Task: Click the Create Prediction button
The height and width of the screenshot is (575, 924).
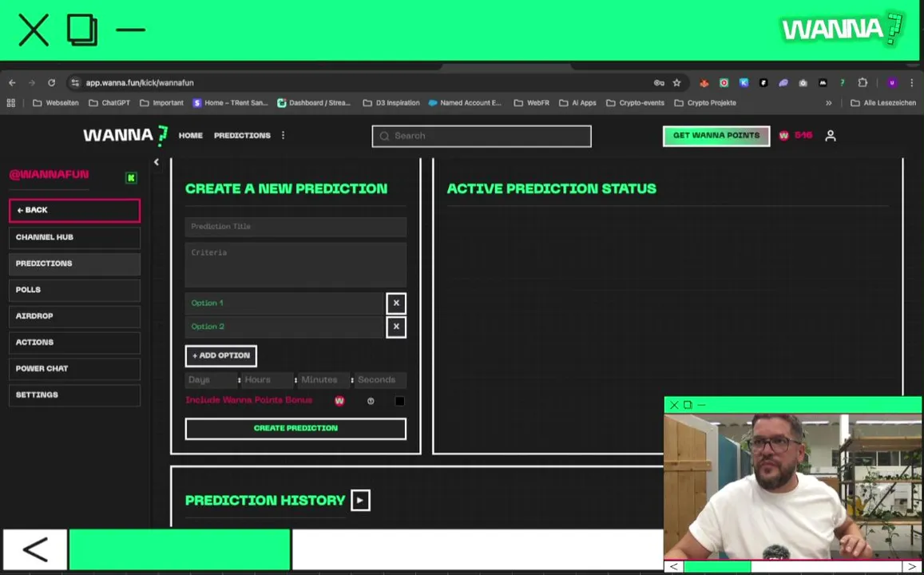Action: [295, 428]
